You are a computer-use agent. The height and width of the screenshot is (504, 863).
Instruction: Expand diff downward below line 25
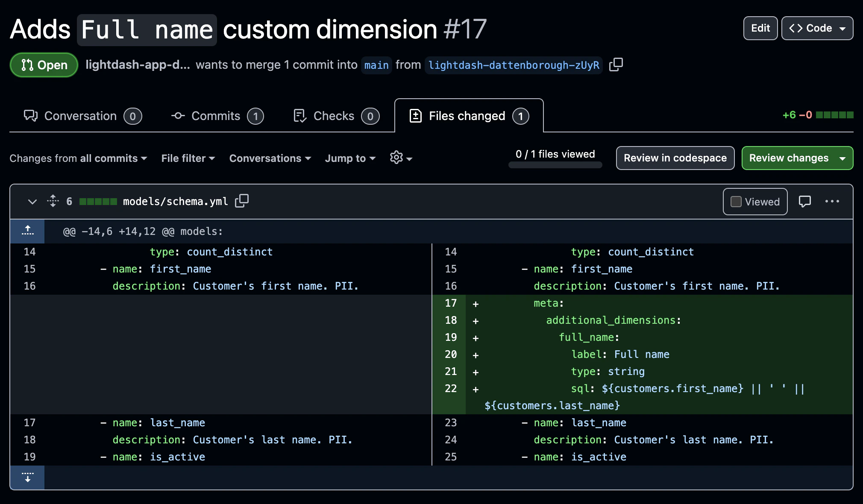click(27, 477)
